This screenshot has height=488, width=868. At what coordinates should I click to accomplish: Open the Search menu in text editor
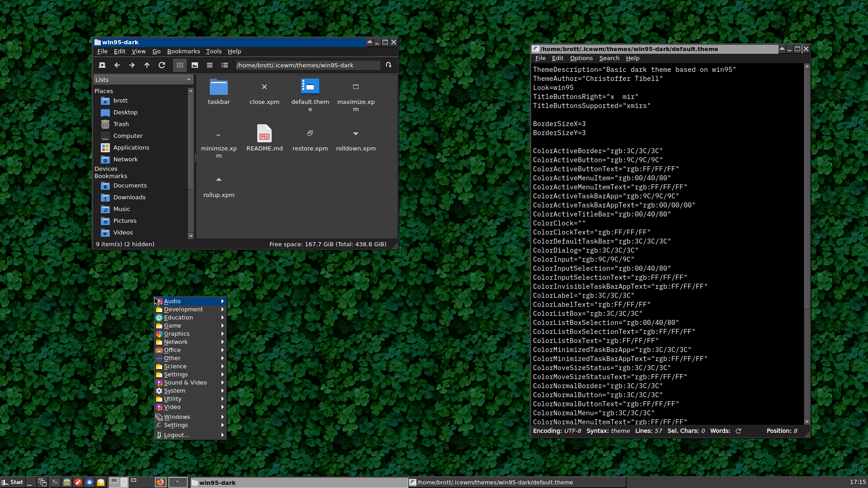[x=609, y=58]
